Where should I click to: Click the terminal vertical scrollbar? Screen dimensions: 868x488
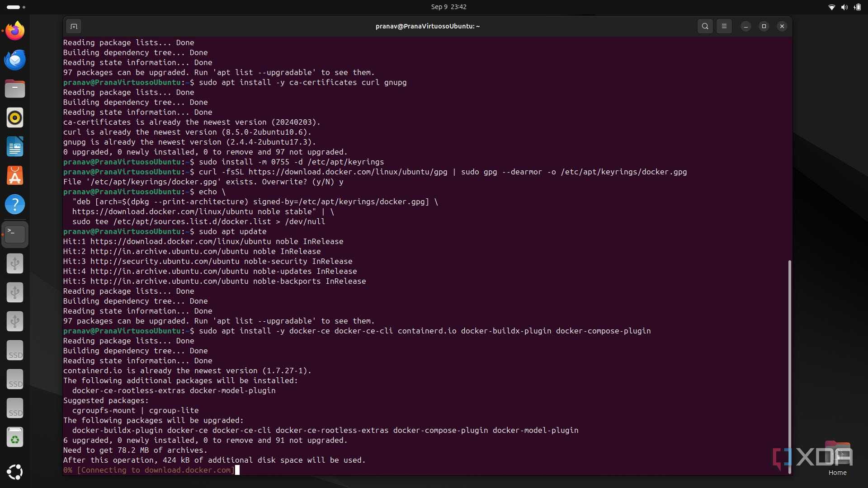tap(789, 366)
